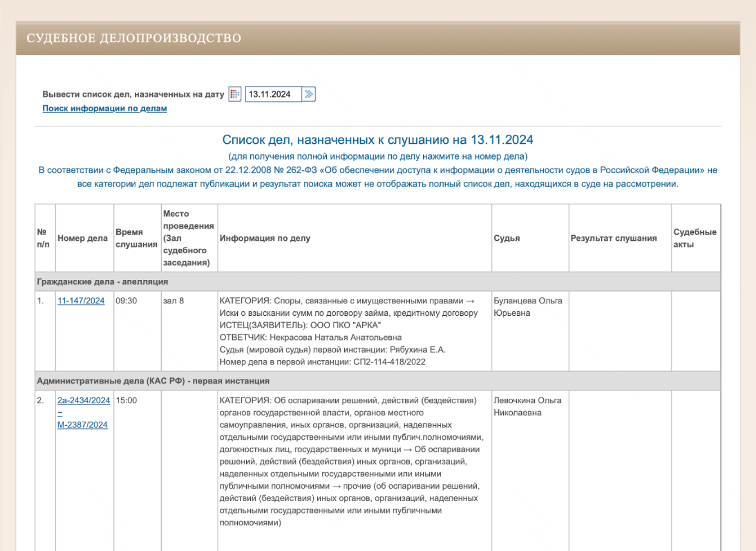Click judge name 'Буланцева Ольга Юрьевна'
Image resolution: width=756 pixels, height=551 pixels.
528,307
